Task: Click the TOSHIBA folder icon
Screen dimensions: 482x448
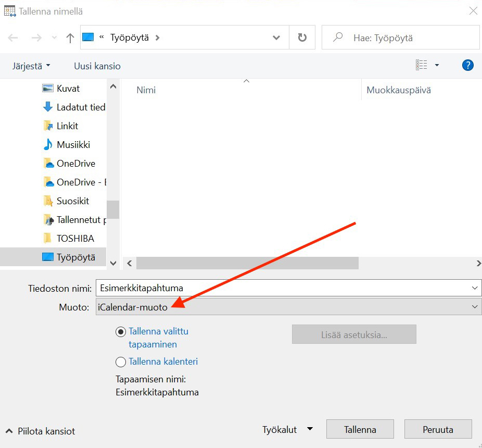Action: click(x=47, y=238)
